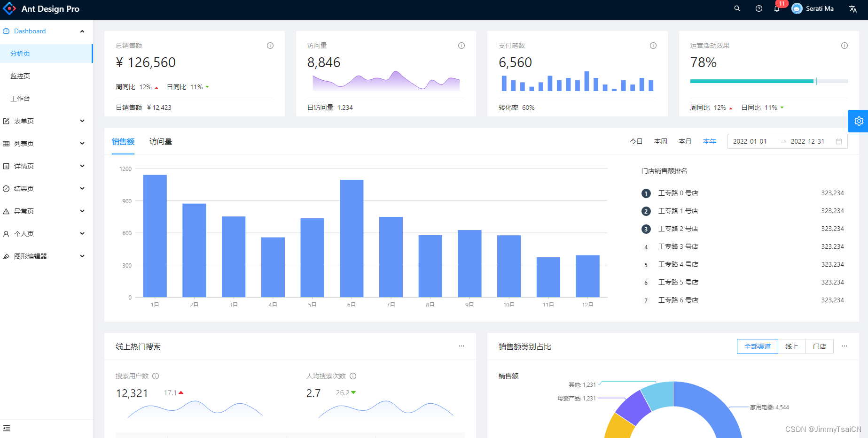This screenshot has height=438, width=868.
Task: Click the 详情页 profile icon in sidebar
Action: 6,166
